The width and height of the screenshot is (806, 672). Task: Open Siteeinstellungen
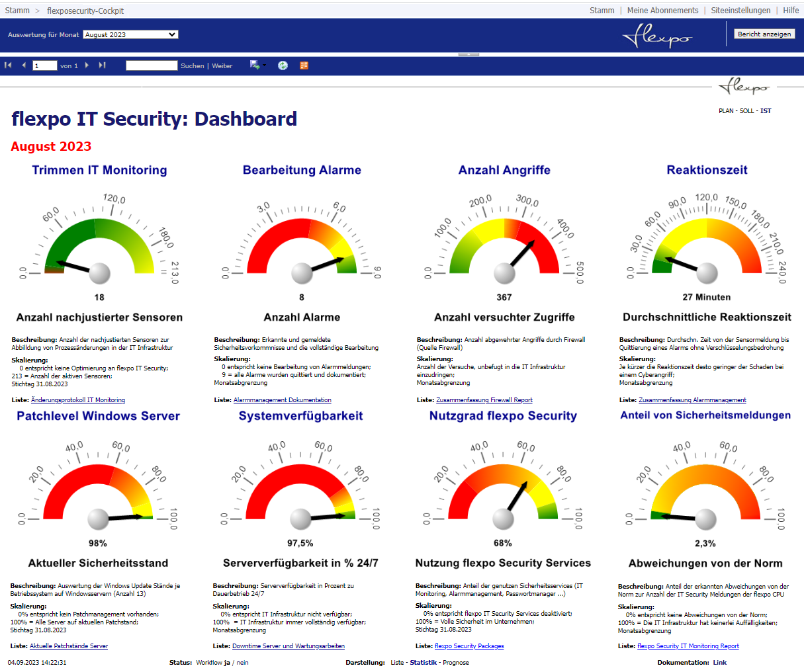click(x=740, y=11)
